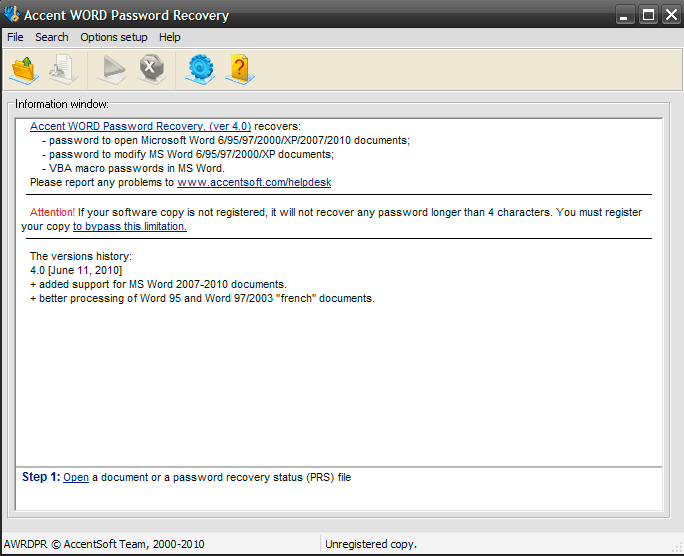Open the File menu
This screenshot has height=556, width=684.
[15, 38]
